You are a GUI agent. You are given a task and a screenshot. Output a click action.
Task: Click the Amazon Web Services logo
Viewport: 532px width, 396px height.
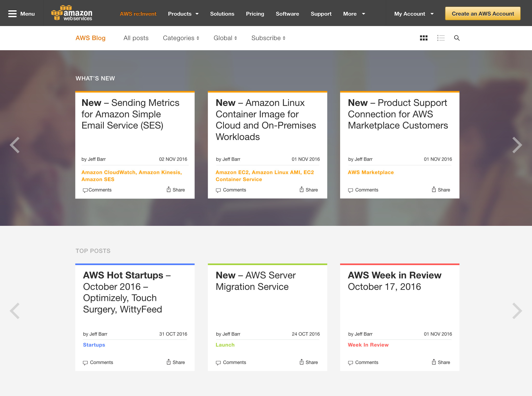tap(72, 13)
